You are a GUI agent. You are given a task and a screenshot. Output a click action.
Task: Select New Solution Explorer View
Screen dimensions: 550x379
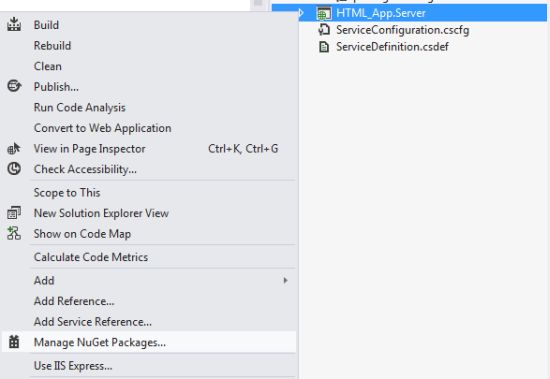pyautogui.click(x=149, y=213)
